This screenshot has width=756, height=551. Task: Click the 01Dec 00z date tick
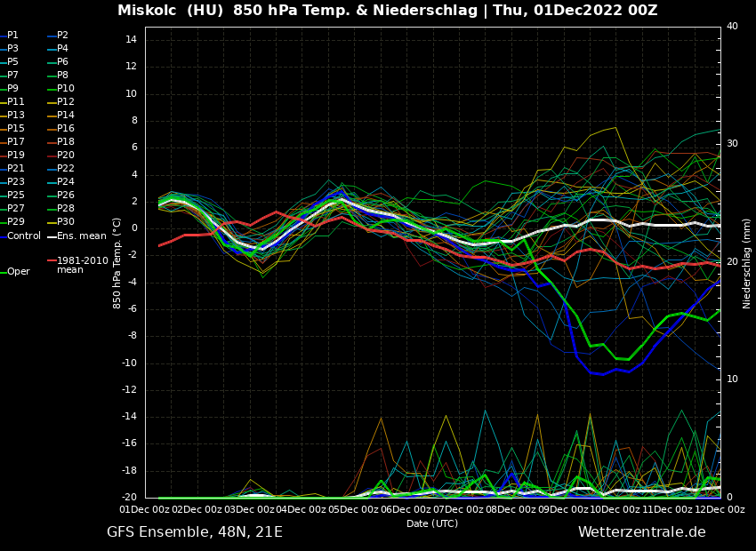(x=144, y=510)
